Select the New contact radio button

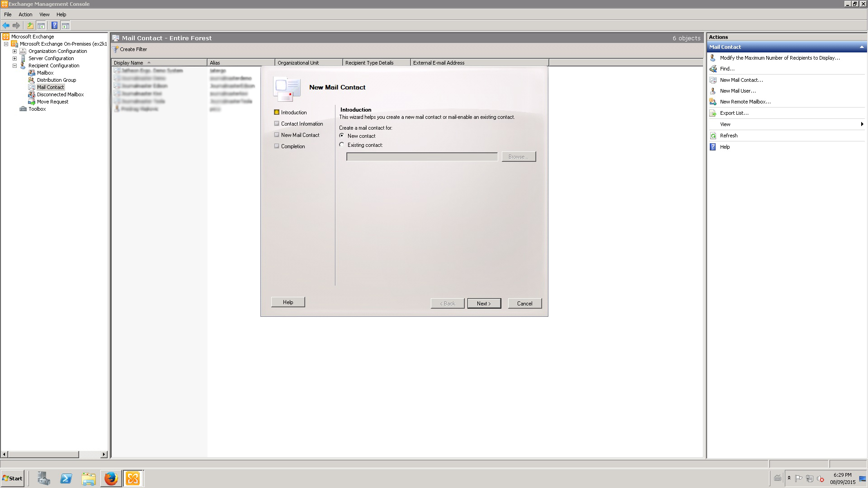(342, 136)
